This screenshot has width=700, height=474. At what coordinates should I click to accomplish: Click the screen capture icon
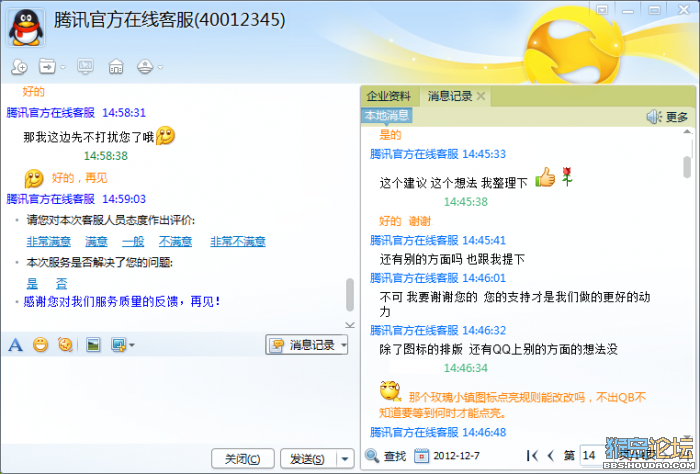pyautogui.click(x=118, y=345)
